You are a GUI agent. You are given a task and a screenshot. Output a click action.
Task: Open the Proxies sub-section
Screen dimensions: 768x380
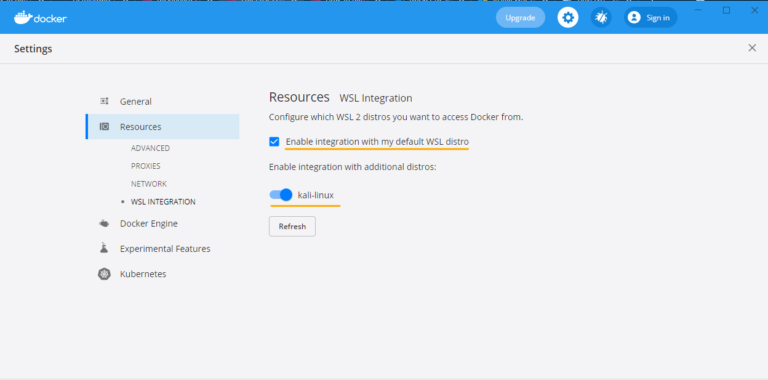145,166
